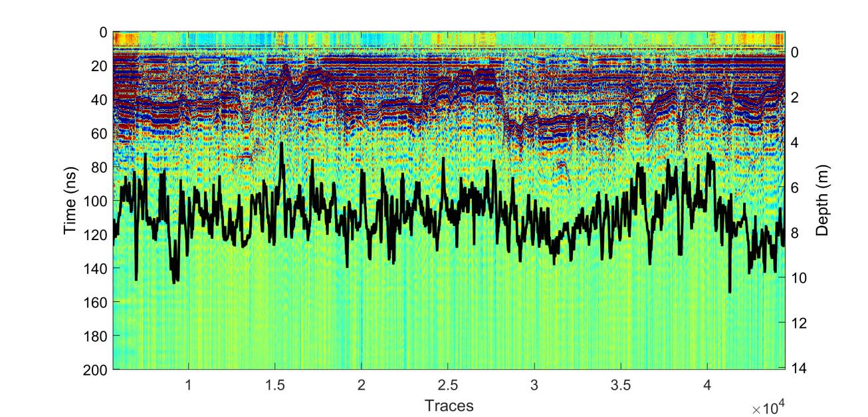This screenshot has height=417, width=868.
Task: Pick the 2 tick on Traces axis
Action: 362,385
